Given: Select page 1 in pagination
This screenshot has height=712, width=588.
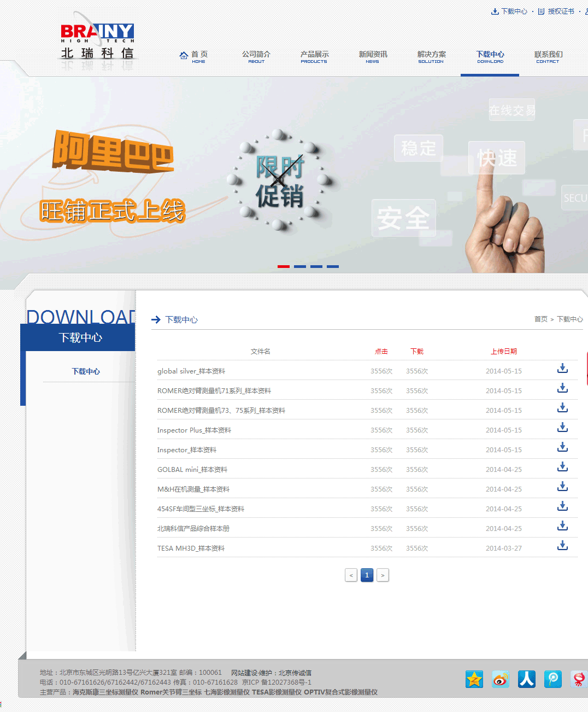Looking at the screenshot, I should click(x=367, y=575).
